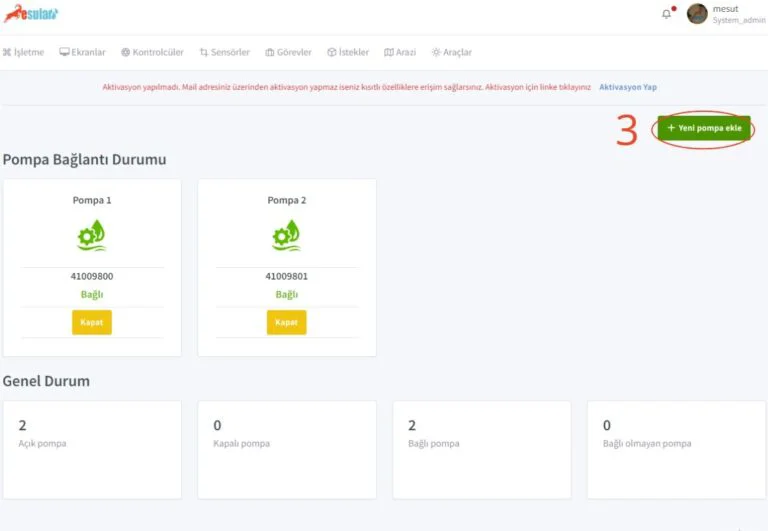This screenshot has height=531, width=768.
Task: Open the İşletme menu
Action: point(24,52)
